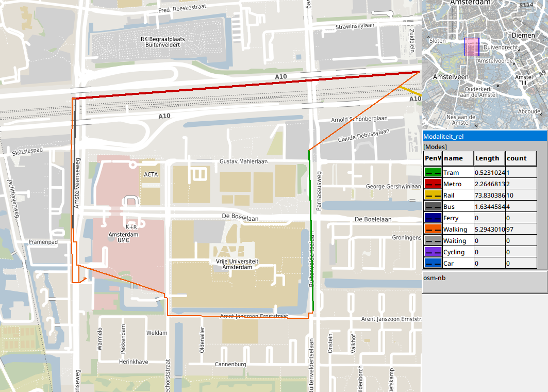Click the green Tram color swatch
The image size is (548, 392).
(433, 172)
